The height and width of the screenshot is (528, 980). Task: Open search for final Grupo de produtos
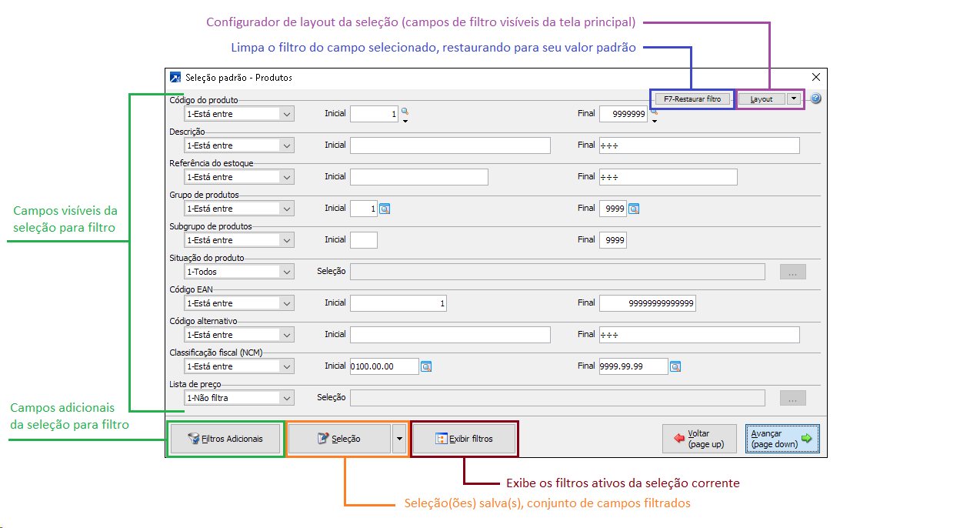pos(634,209)
